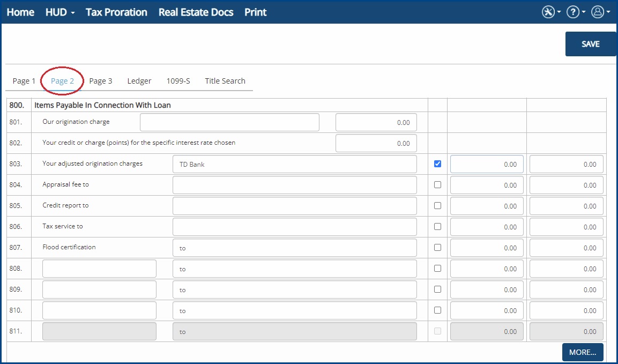
Task: Click the TD Bank payee field
Action: tap(294, 164)
